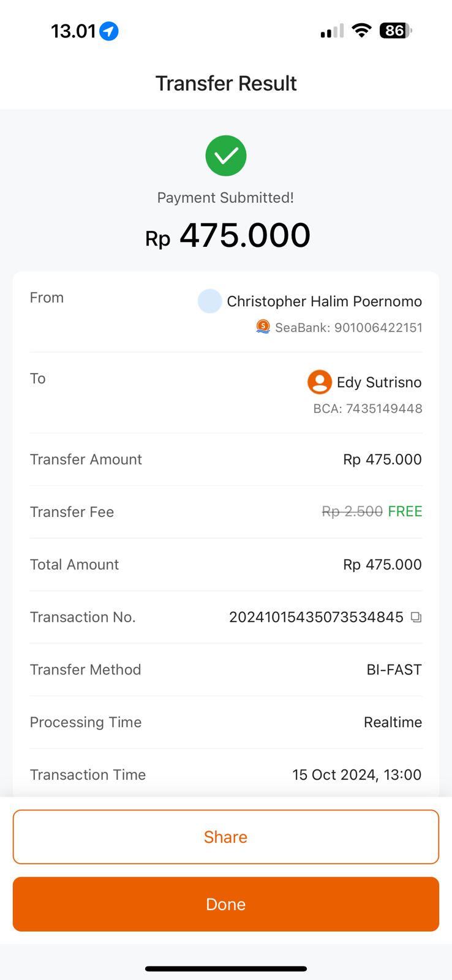Tap the transaction time 15 Oct 2024, 13:00
The height and width of the screenshot is (980, 452).
pos(356,775)
